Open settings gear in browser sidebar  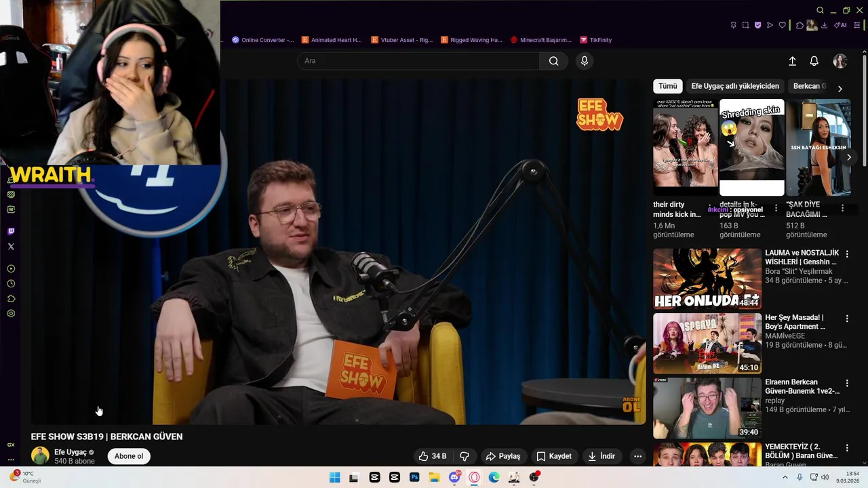coord(11,314)
